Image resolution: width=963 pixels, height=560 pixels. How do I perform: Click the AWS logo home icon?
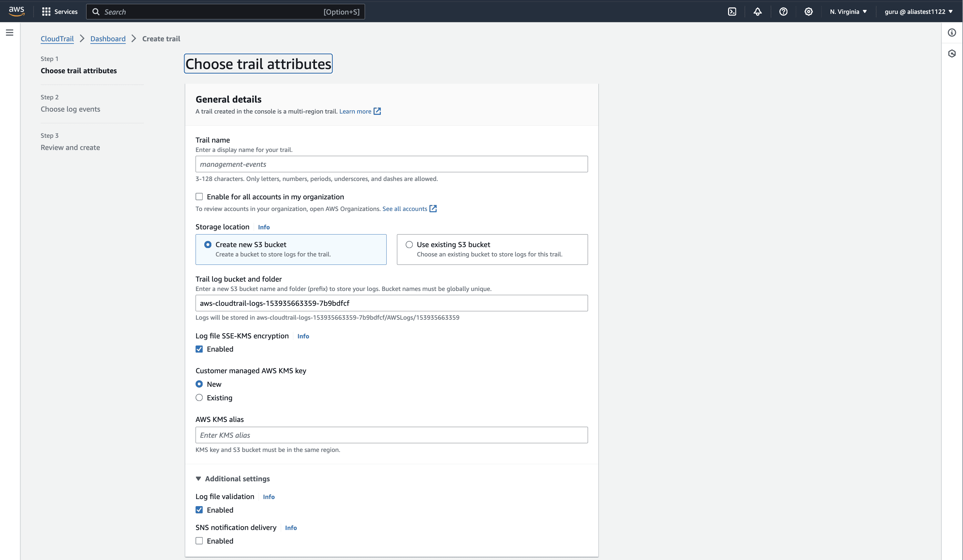[16, 12]
